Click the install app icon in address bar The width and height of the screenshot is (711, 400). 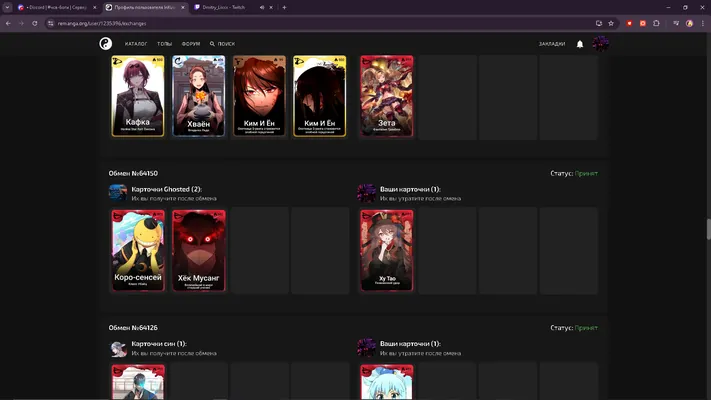599,23
